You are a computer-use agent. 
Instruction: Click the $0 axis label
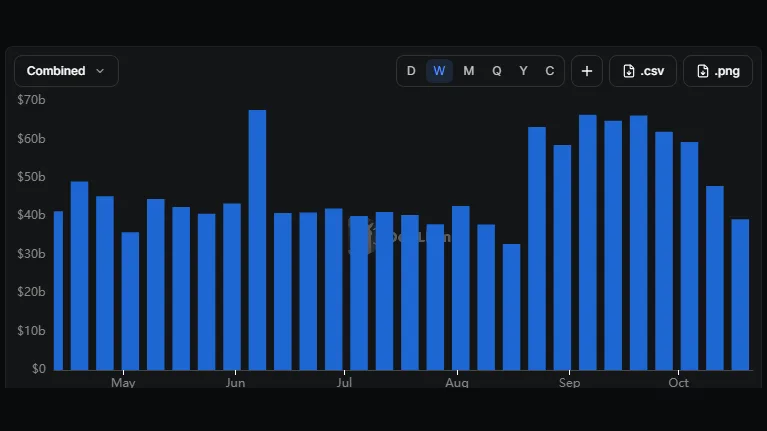click(x=39, y=369)
